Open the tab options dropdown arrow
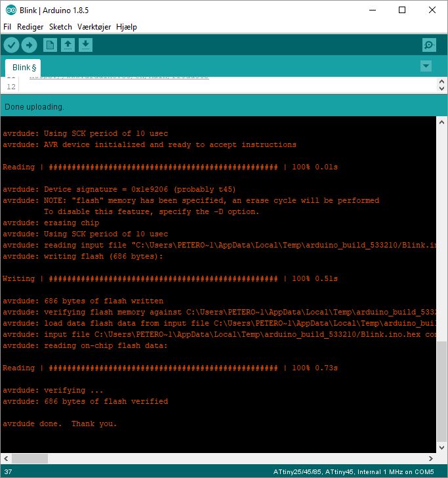This screenshot has width=448, height=478. pyautogui.click(x=426, y=66)
